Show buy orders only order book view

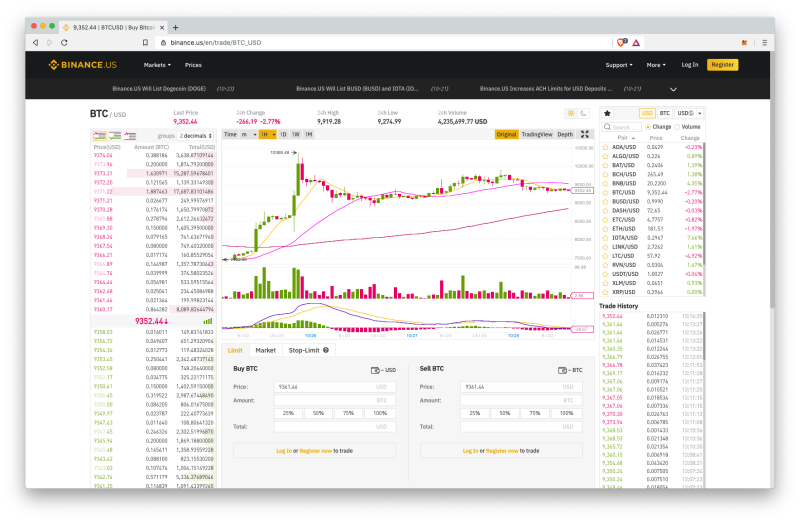click(115, 136)
